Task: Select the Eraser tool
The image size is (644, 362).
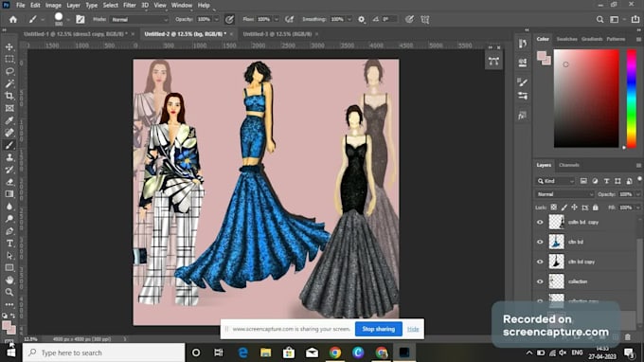Action: pos(9,182)
